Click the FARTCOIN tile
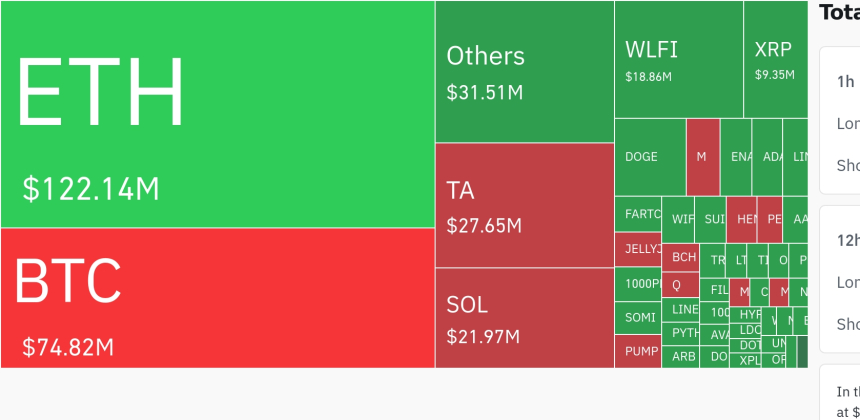 click(638, 215)
